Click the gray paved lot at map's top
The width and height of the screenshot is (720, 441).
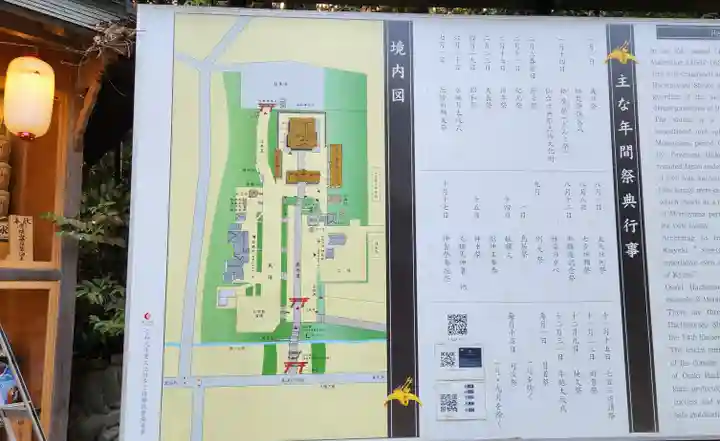coord(282,85)
